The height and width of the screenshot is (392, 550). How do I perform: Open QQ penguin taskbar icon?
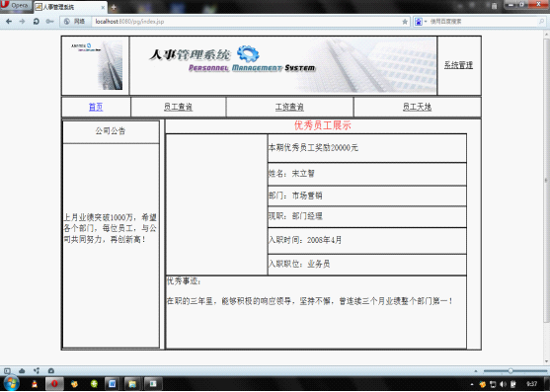pos(35,384)
